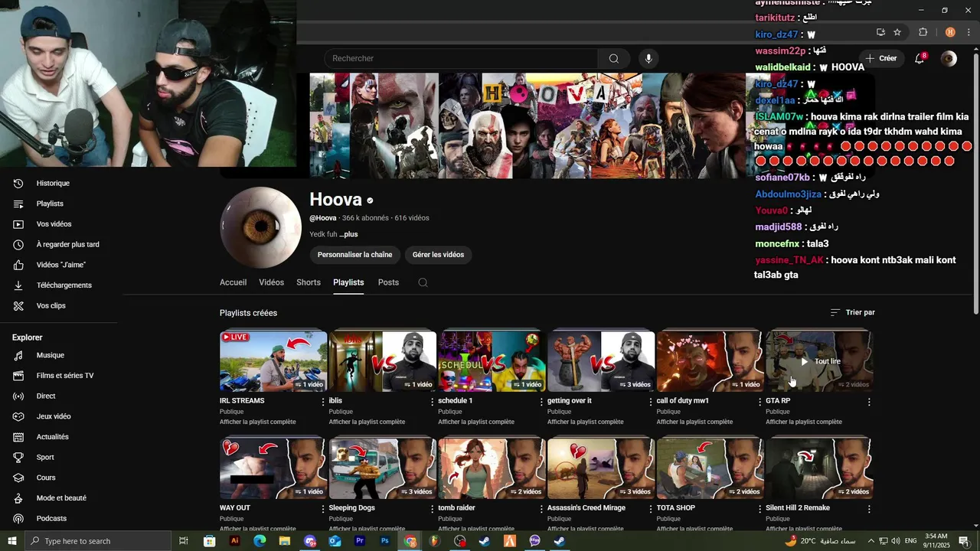Image resolution: width=980 pixels, height=551 pixels.
Task: Click the Créer button
Action: coord(880,58)
